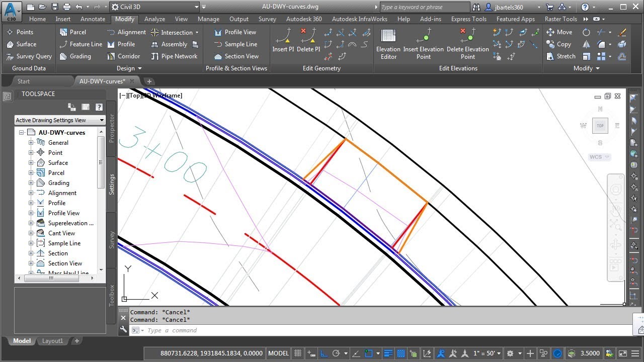Toggle polar tracking in status bar
This screenshot has width=644, height=362.
point(337,353)
